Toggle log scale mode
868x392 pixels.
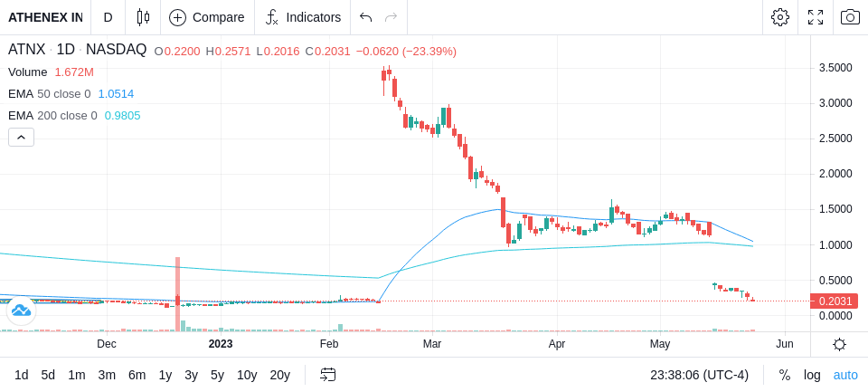[x=812, y=375]
